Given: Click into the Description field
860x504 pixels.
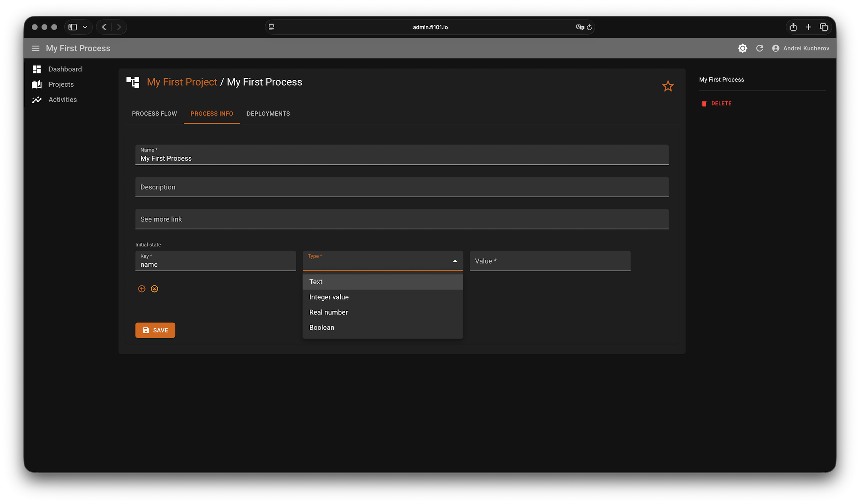Looking at the screenshot, I should click(402, 187).
